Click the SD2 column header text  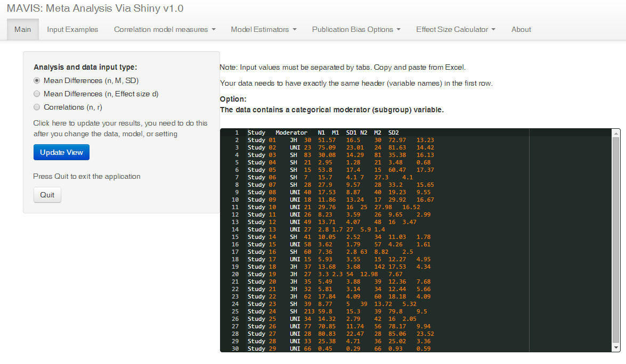tap(393, 133)
